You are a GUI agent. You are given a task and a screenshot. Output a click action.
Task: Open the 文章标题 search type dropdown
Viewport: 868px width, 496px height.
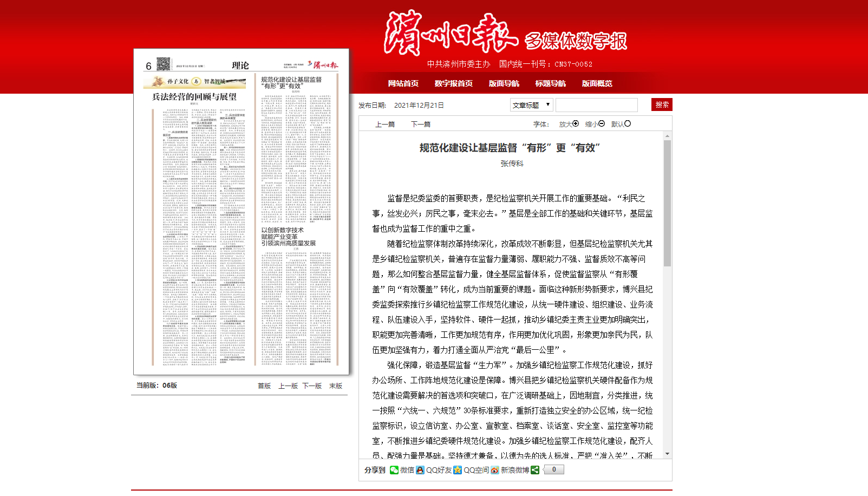[x=531, y=105]
